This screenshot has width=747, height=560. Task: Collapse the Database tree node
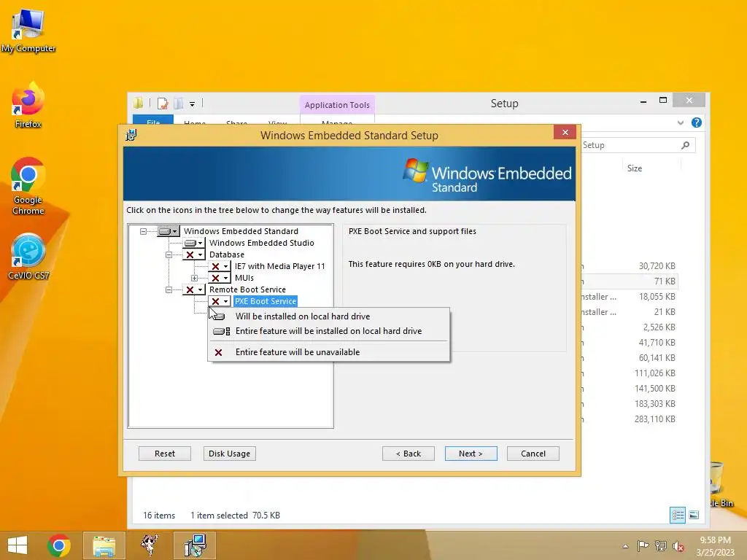point(169,254)
